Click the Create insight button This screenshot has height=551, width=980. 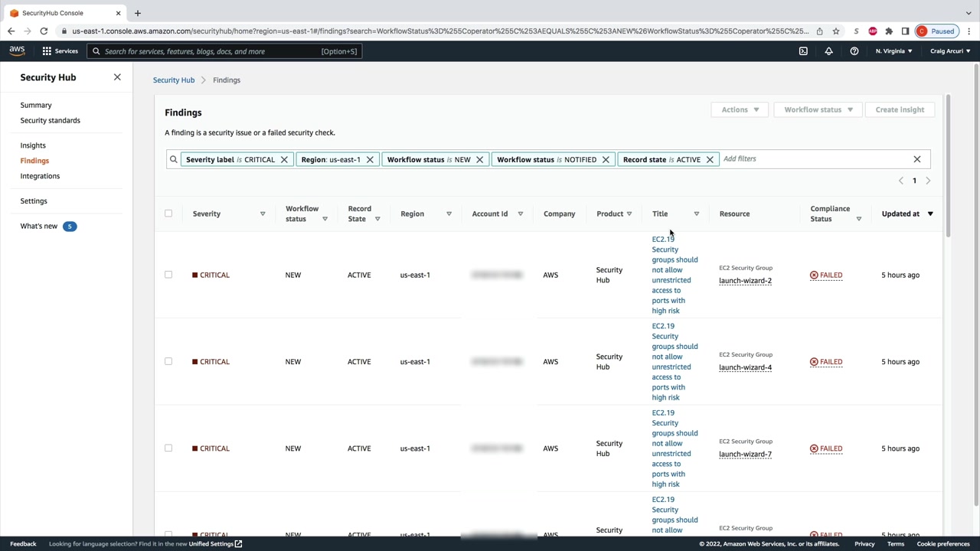(900, 109)
